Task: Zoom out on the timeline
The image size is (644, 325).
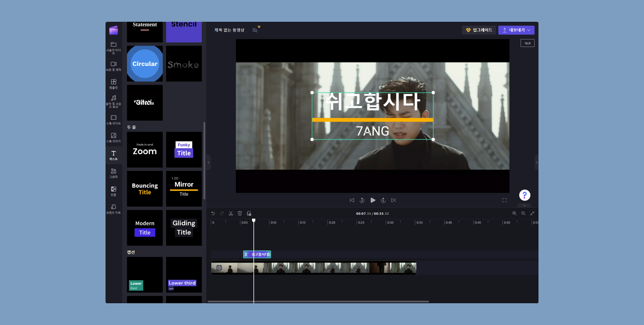Action: [523, 213]
